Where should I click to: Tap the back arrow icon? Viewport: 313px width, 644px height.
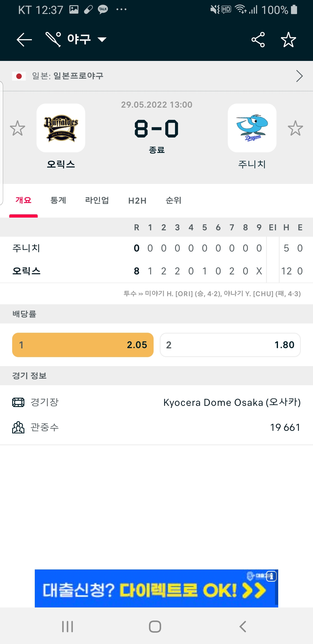point(24,39)
